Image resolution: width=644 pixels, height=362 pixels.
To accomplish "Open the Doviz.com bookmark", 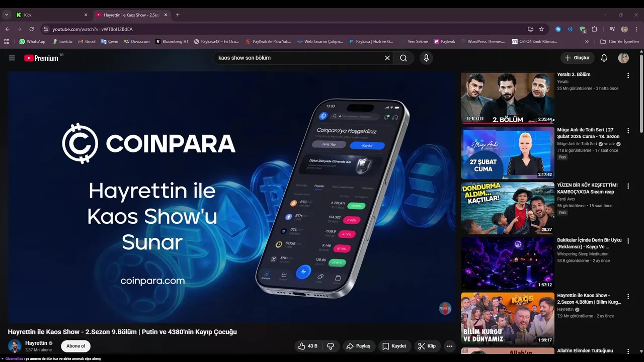I will click(137, 42).
